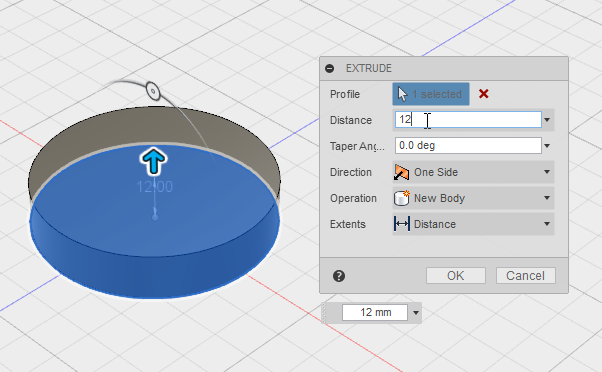The width and height of the screenshot is (602, 372).
Task: Click the blue extrude distance arrow manipulator
Action: (153, 162)
